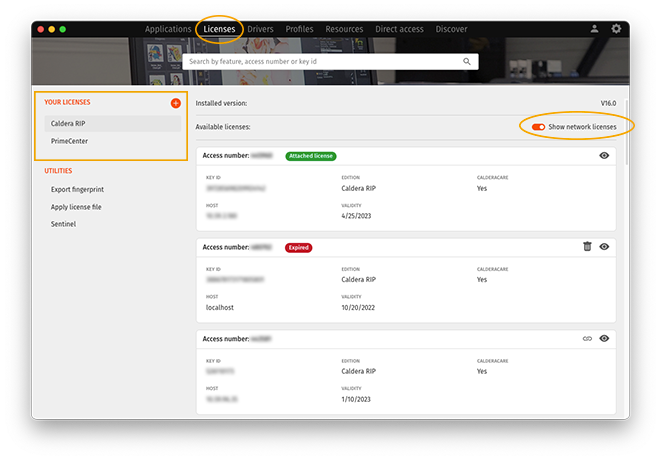Click the search magnifier icon
This screenshot has height=460, width=660.
[x=467, y=61]
